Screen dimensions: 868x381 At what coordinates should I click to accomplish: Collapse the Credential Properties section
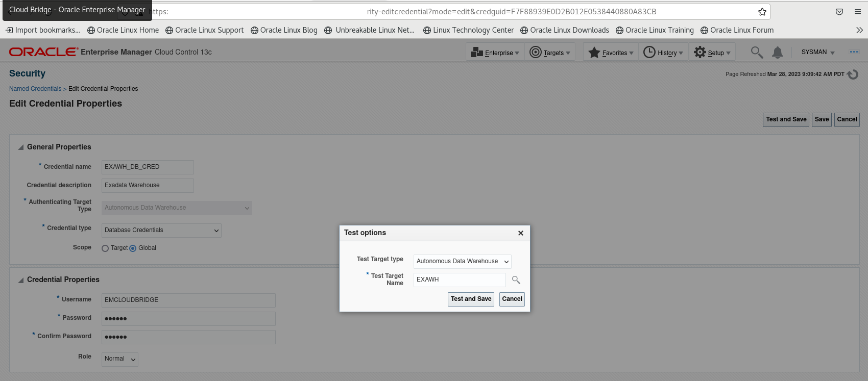coord(21,280)
